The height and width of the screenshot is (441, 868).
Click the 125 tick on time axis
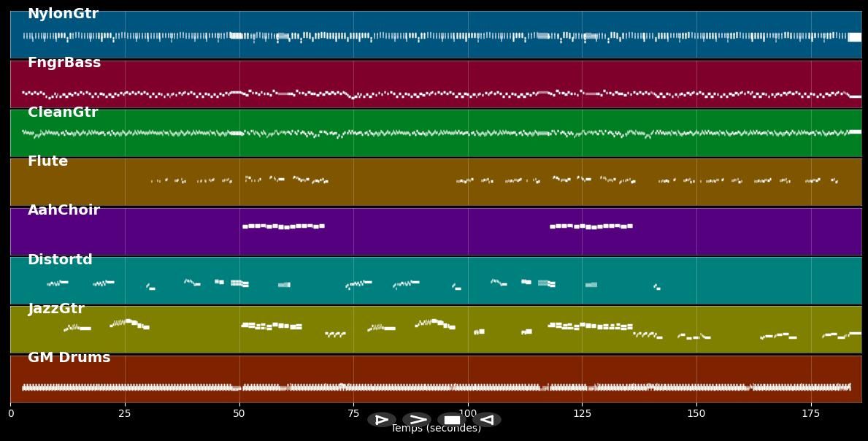tap(582, 413)
